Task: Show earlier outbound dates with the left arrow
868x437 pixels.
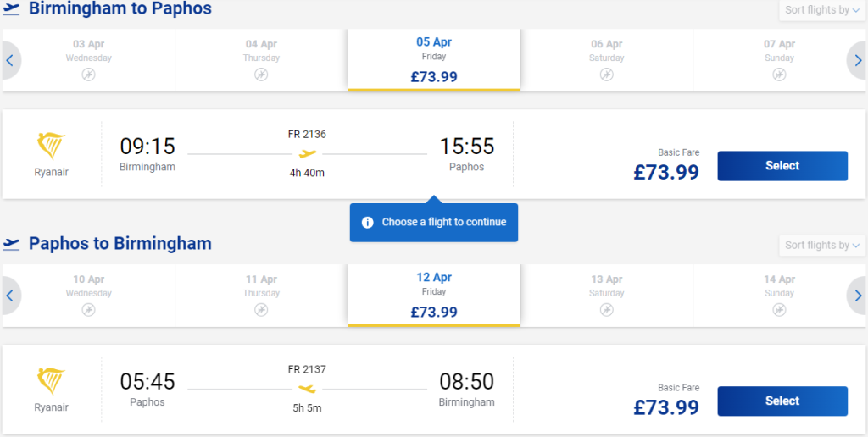Action: (10, 60)
